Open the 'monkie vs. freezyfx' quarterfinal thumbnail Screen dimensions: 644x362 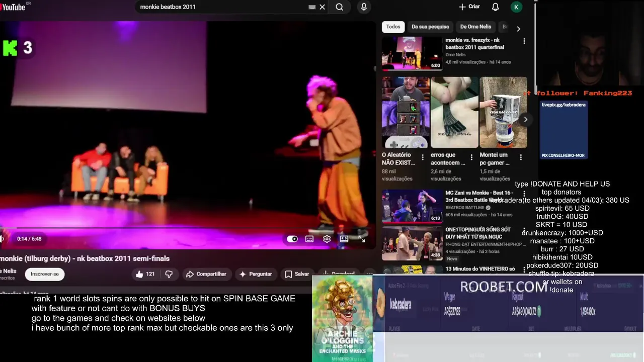(x=412, y=53)
